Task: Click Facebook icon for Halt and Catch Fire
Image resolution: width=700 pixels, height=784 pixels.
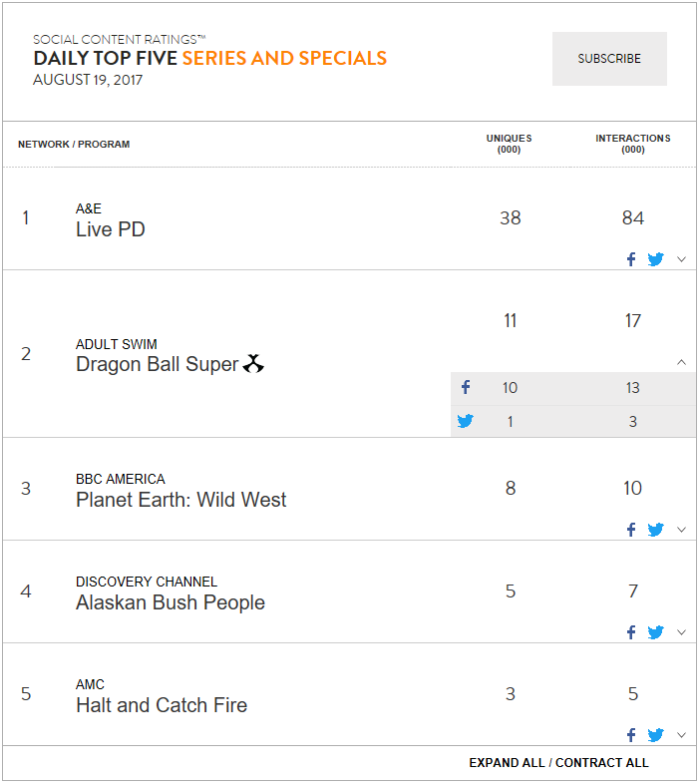Action: point(631,735)
